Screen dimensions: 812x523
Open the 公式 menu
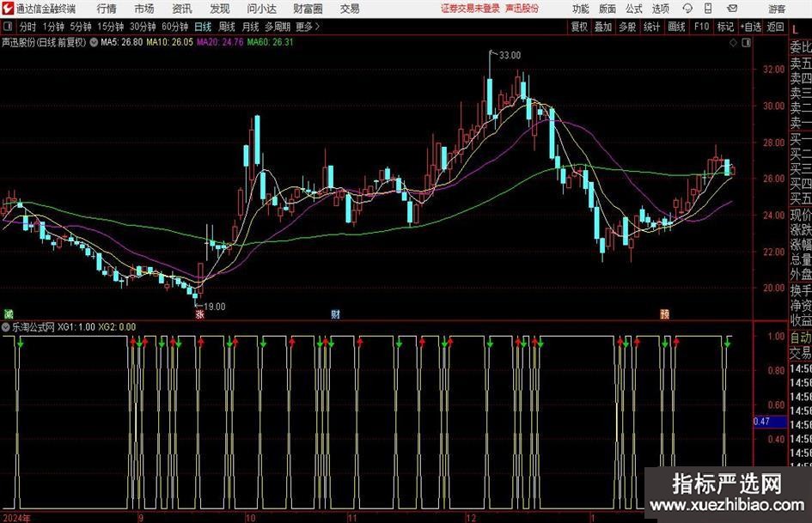coord(634,9)
